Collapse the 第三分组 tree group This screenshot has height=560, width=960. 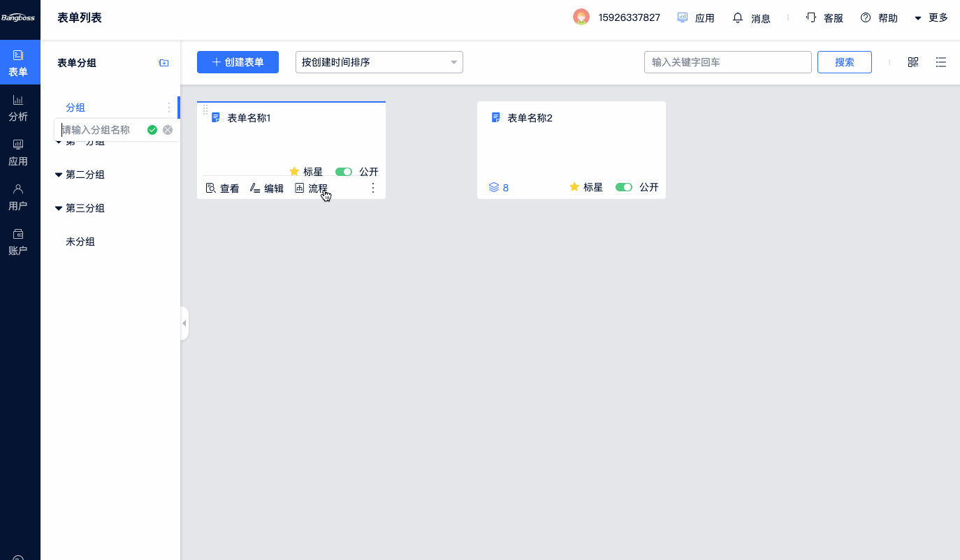tap(59, 208)
